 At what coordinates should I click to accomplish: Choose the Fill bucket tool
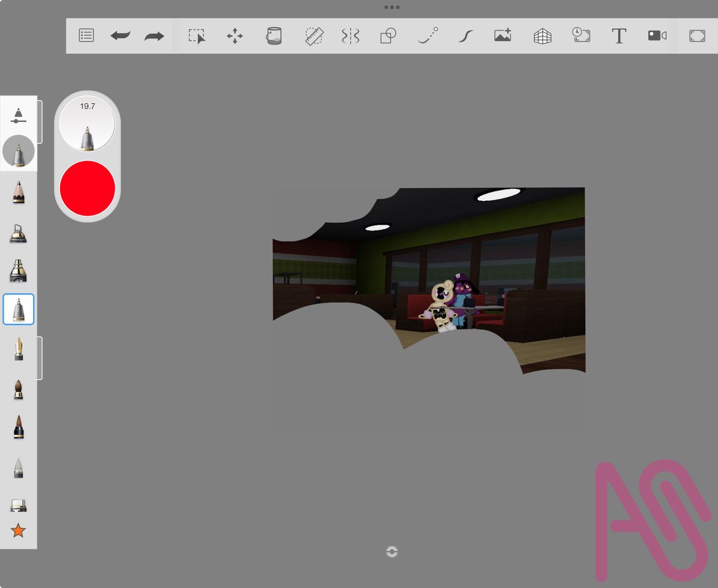click(x=273, y=36)
